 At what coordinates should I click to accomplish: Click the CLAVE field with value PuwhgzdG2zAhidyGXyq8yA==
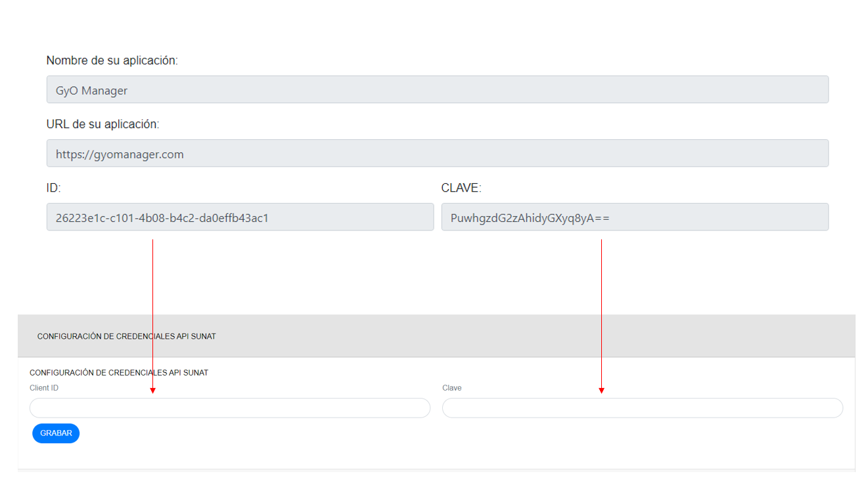(x=635, y=217)
